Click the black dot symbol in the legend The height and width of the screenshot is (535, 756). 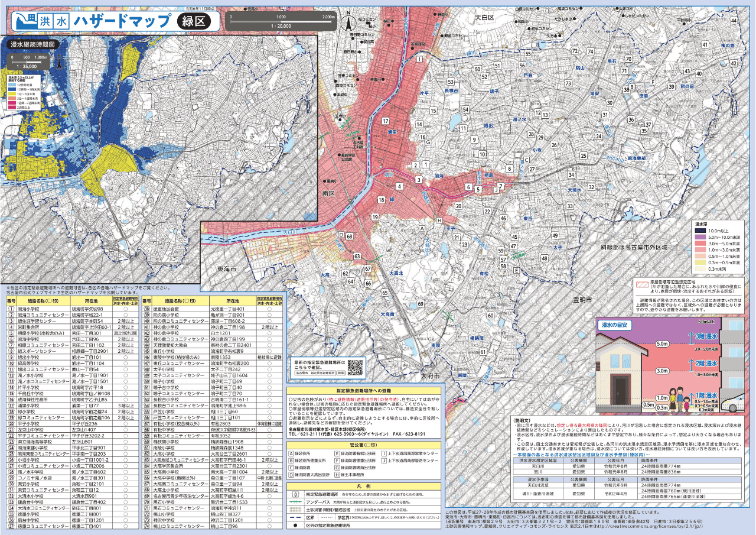[296, 524]
